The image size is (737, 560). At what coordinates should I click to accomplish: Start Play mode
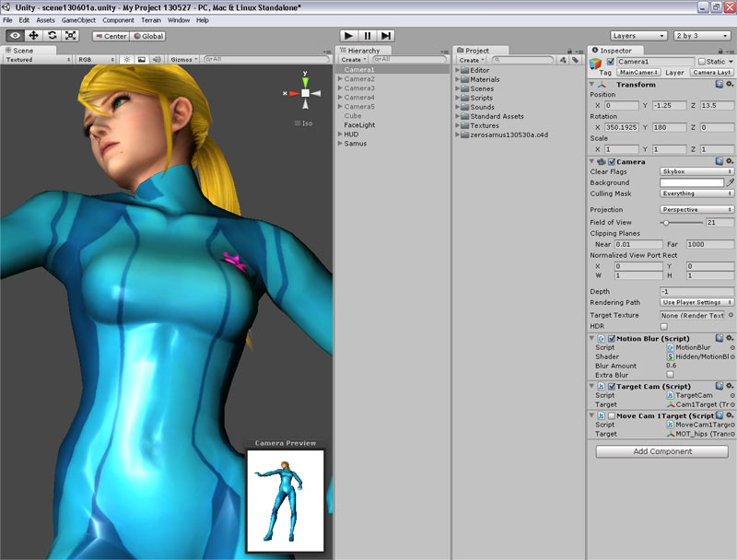(x=348, y=36)
